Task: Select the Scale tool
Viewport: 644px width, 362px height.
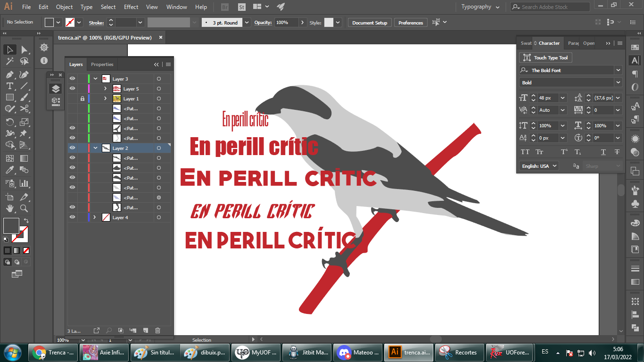Action: tap(25, 122)
